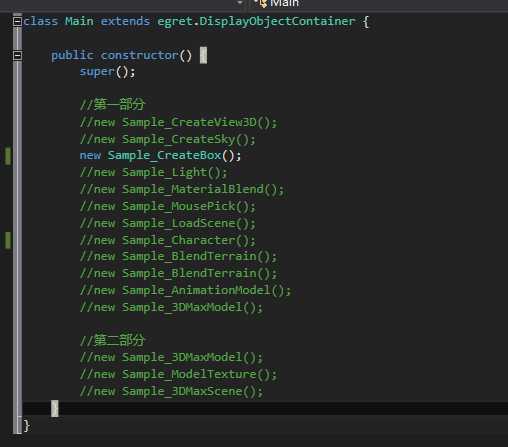
Task: Click the //new Sample_CreateSky(); line
Action: [168, 139]
